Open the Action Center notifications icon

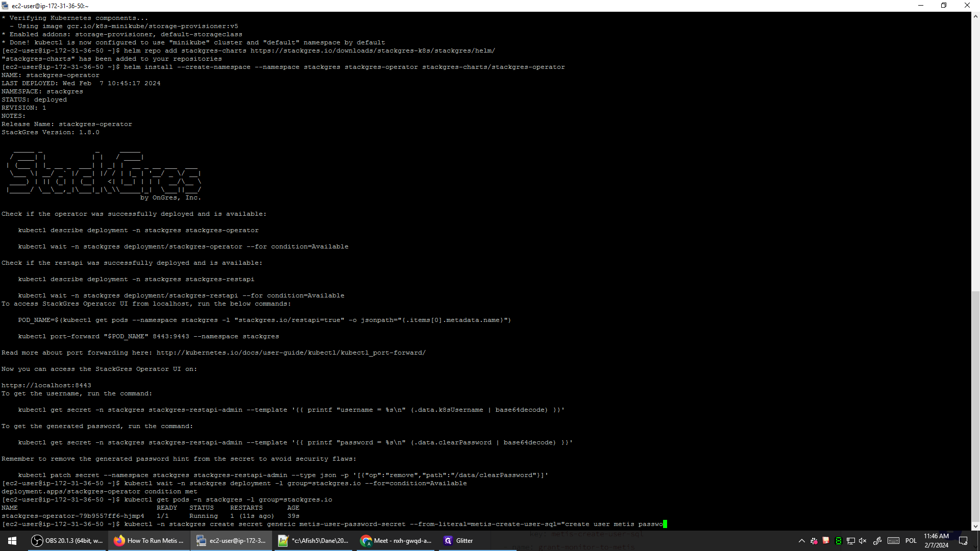tap(963, 541)
